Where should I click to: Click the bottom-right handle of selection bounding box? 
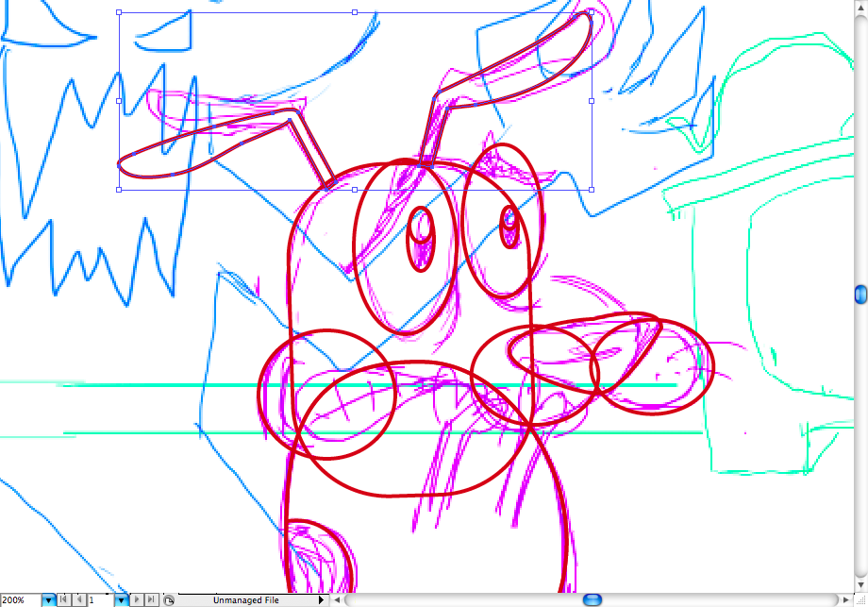pos(592,190)
